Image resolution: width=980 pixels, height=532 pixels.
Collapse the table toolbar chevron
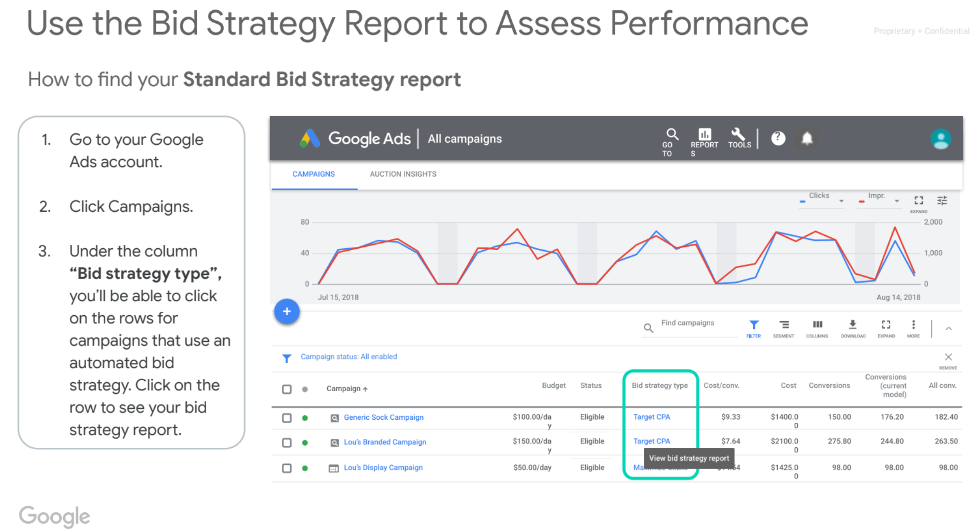tap(948, 329)
